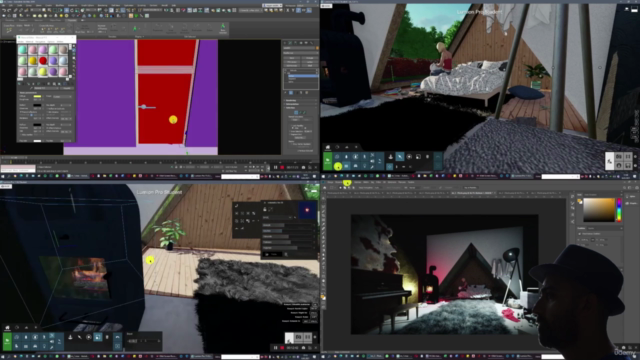Select the bright yellow material sample sphere
Screen dimensions: 640x360
(42, 71)
